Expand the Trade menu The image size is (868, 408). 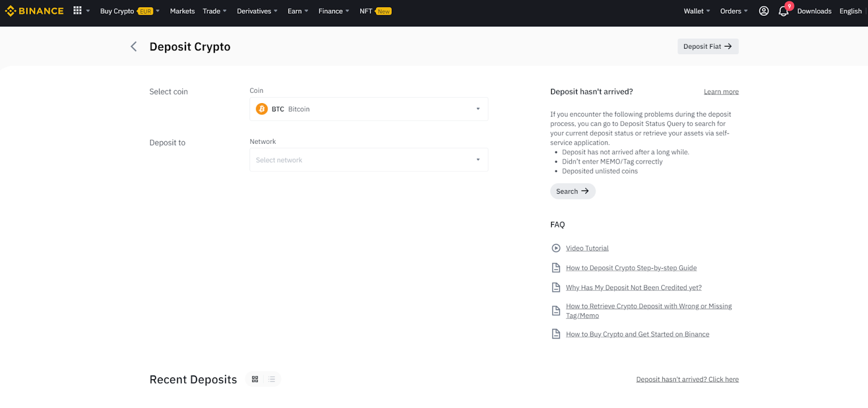click(x=215, y=11)
